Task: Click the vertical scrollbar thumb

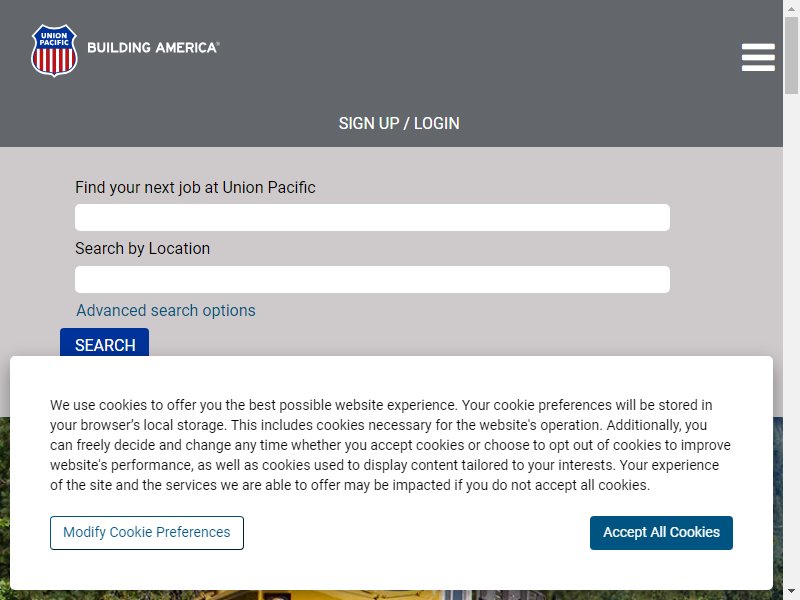Action: tap(791, 55)
